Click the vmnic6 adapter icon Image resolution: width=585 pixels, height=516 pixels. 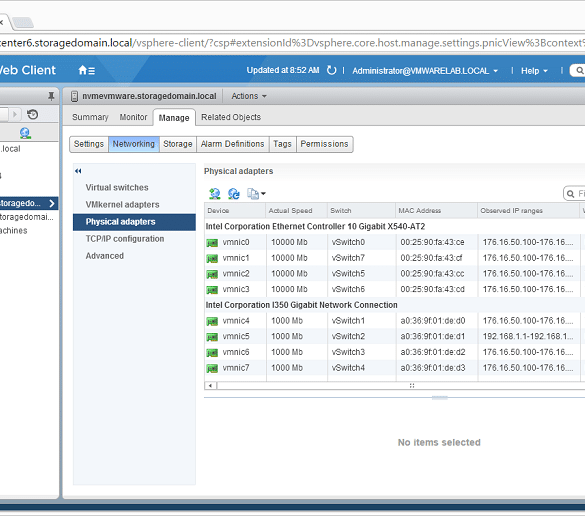(x=212, y=353)
